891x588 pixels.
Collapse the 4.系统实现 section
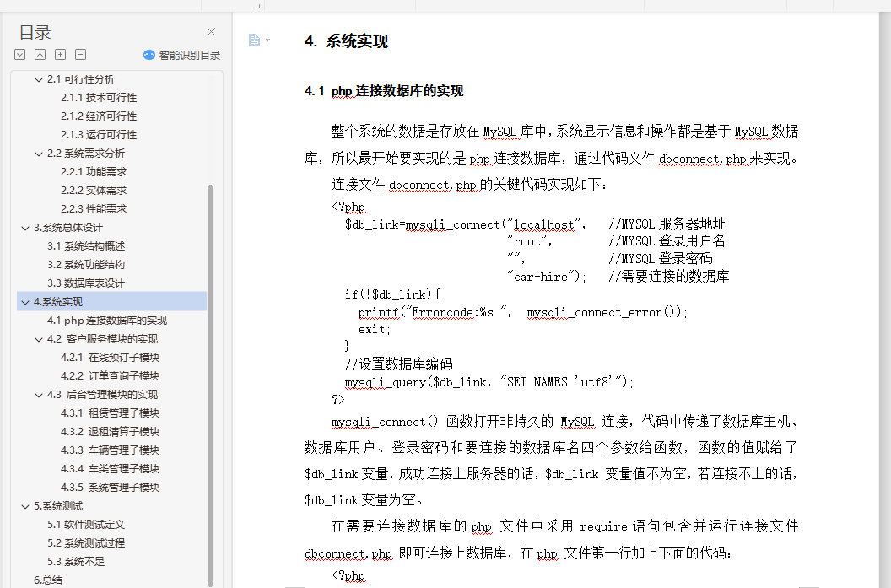point(25,303)
